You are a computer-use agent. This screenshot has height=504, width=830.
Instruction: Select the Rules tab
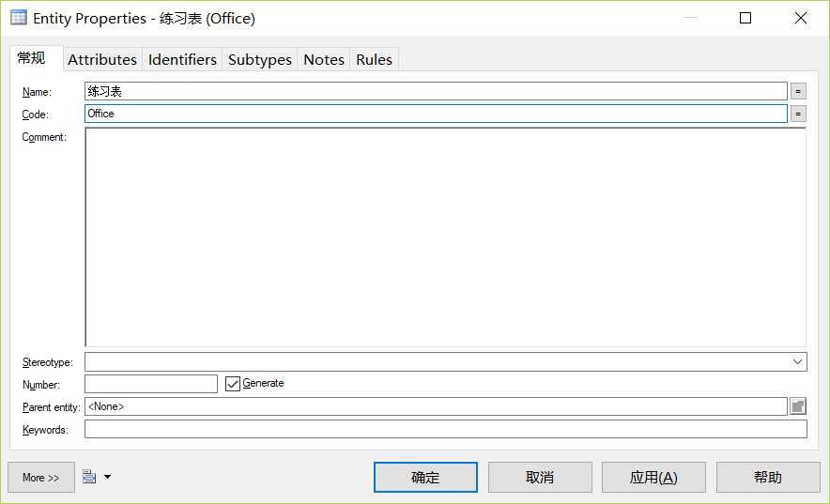(x=374, y=59)
